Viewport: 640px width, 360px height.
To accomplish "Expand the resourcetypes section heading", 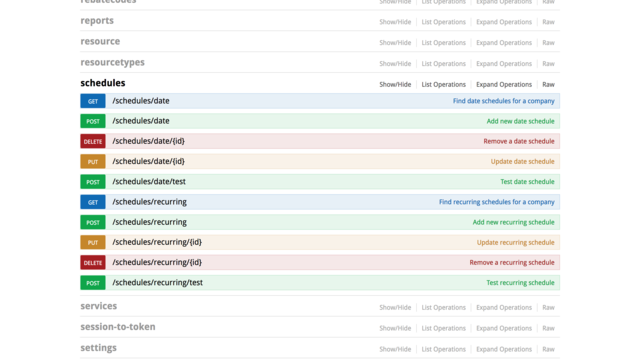I will 113,62.
